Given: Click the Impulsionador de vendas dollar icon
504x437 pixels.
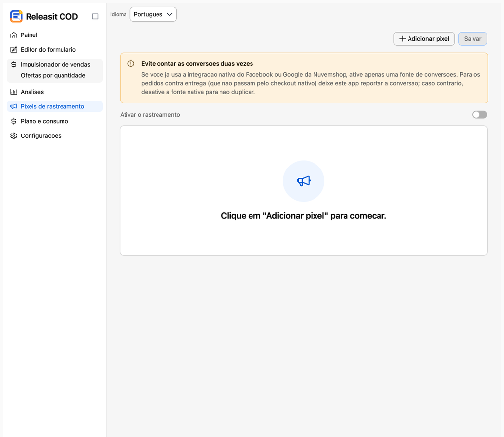Looking at the screenshot, I should 13,64.
